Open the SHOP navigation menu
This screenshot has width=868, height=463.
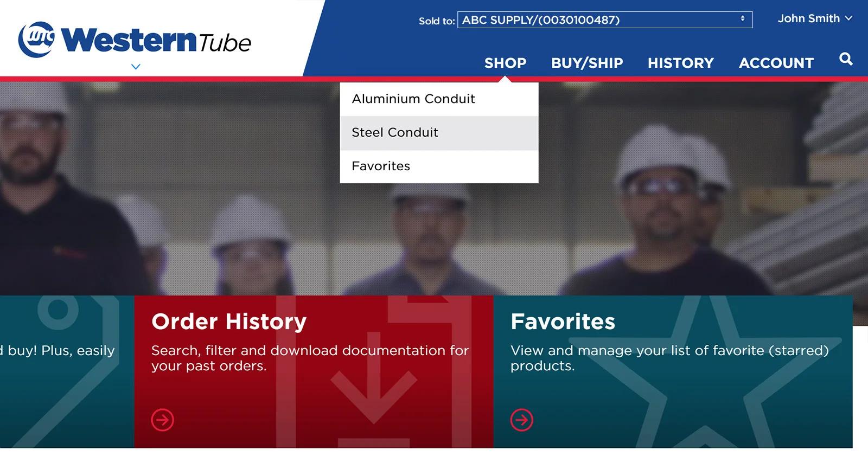point(505,63)
